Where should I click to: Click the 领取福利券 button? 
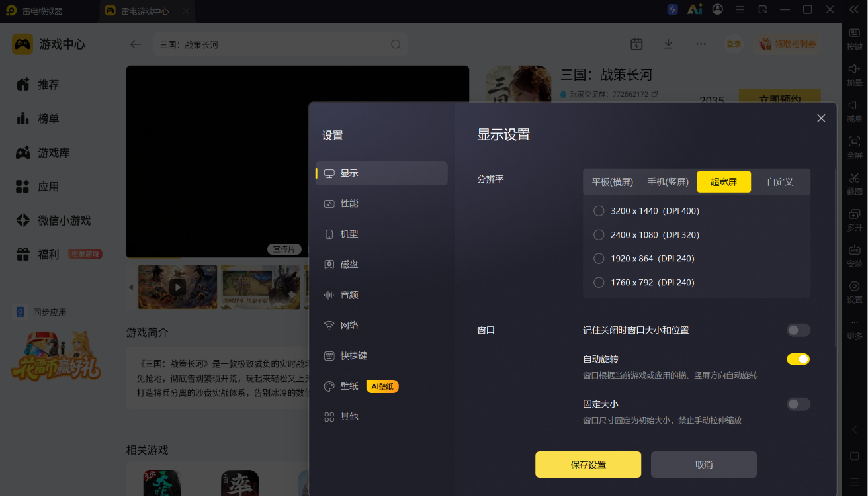(x=788, y=44)
